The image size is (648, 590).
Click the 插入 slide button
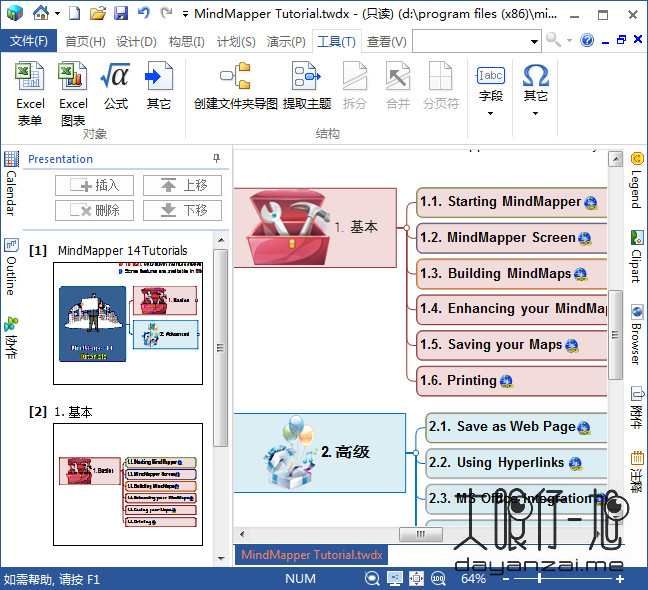click(94, 185)
